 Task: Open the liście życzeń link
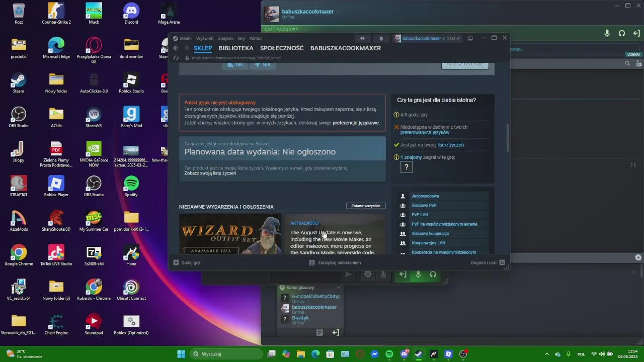click(451, 145)
